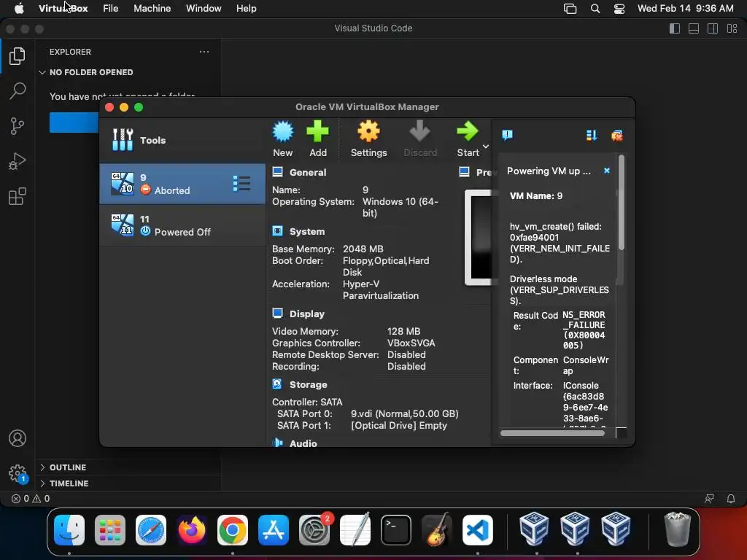
Task: Start the selected VM with green arrow
Action: (468, 138)
